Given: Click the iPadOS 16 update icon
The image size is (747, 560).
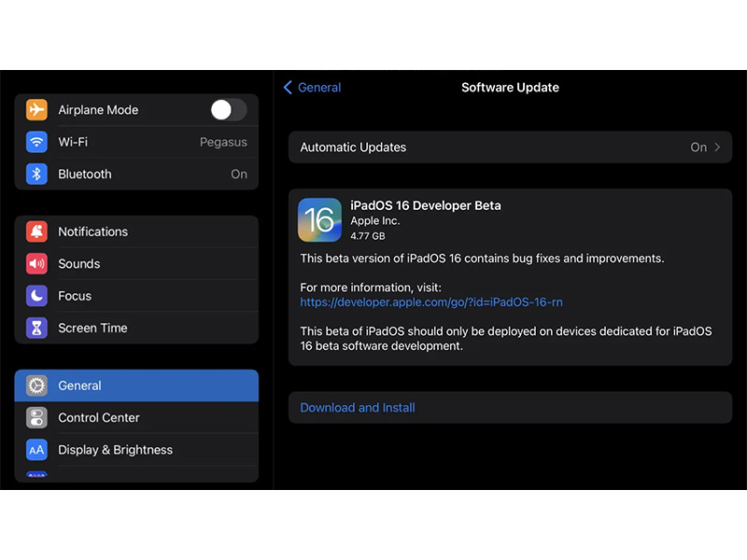Looking at the screenshot, I should click(x=319, y=220).
